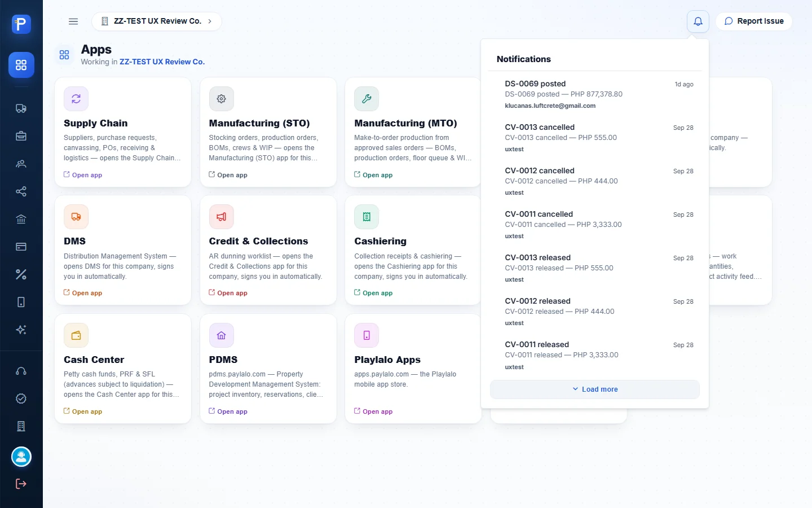Select the CV-0012 released notification
This screenshot has height=508, width=812.
(x=595, y=312)
